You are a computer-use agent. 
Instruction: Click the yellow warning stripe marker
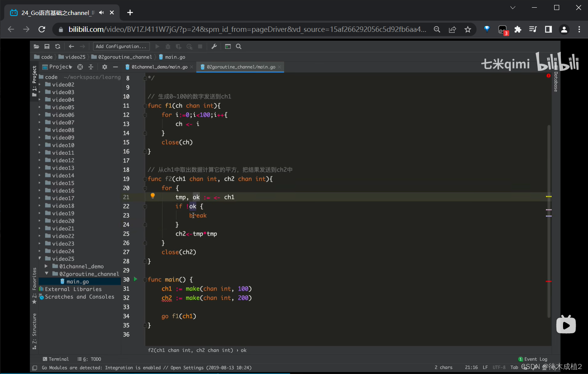click(549, 197)
